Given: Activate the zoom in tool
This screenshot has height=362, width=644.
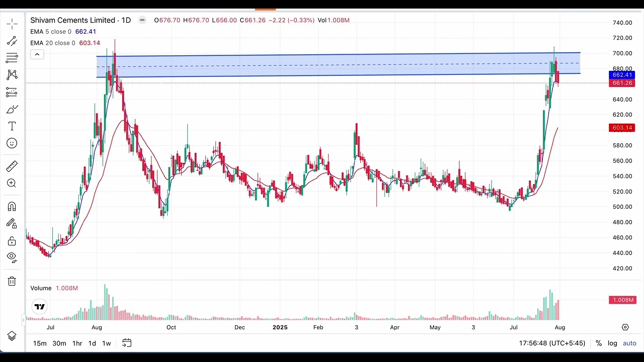Looking at the screenshot, I should (12, 183).
